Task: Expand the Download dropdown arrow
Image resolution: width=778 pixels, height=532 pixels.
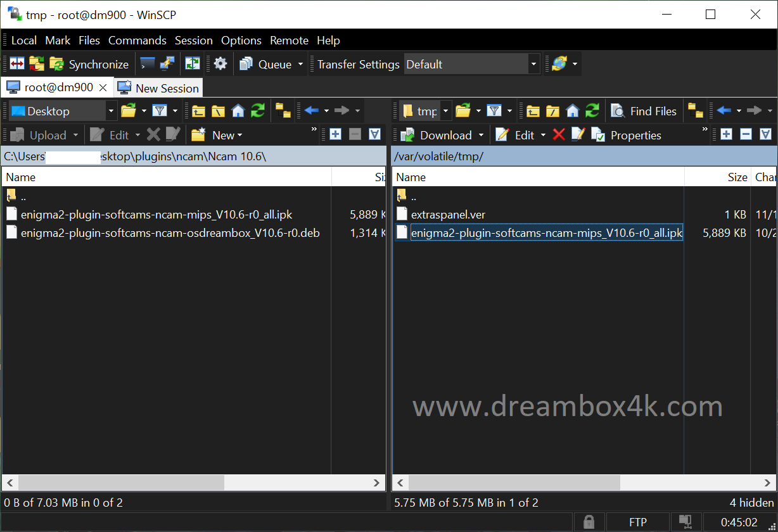Action: click(481, 135)
